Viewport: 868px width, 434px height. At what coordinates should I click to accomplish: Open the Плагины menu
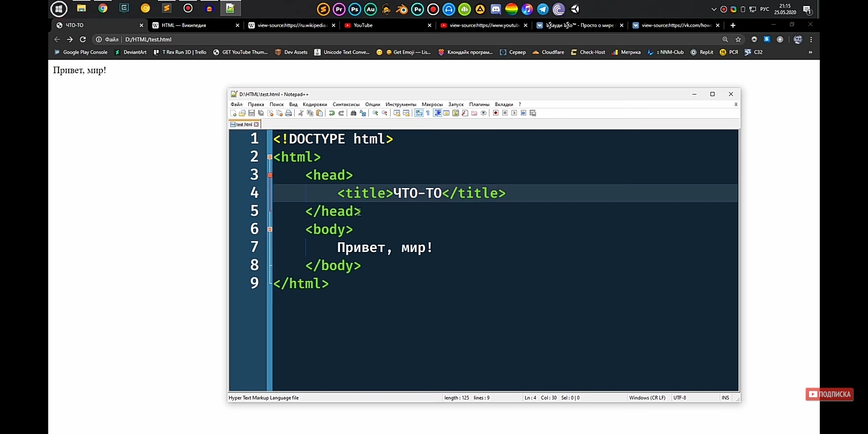click(x=479, y=104)
